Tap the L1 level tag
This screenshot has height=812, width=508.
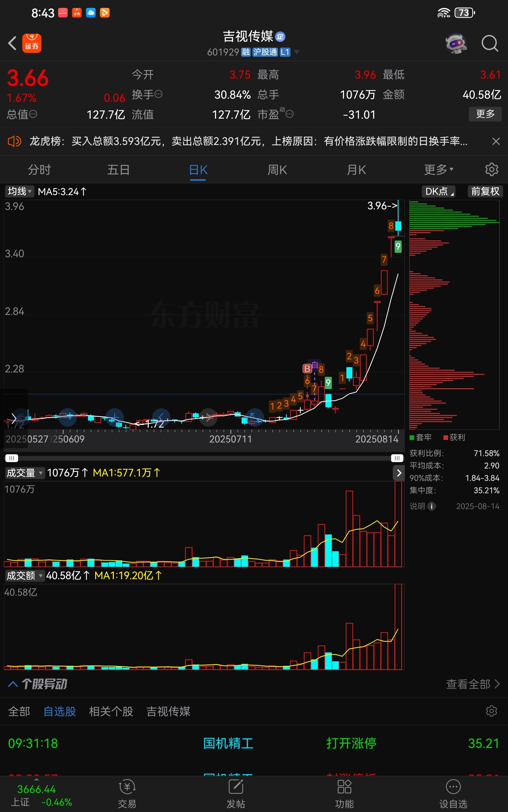285,52
